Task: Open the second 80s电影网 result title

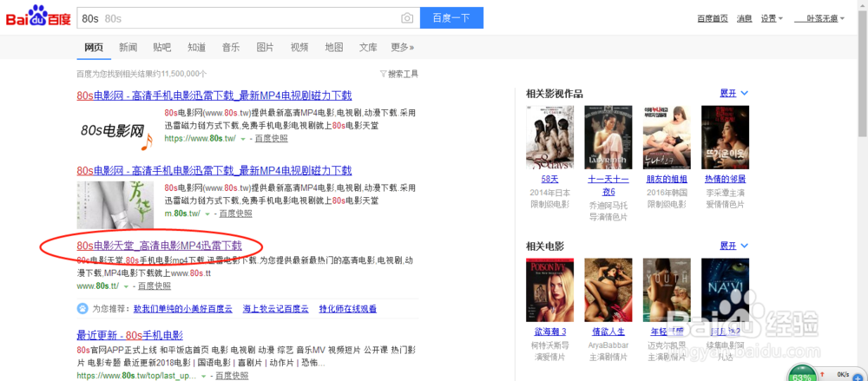Action: click(214, 170)
